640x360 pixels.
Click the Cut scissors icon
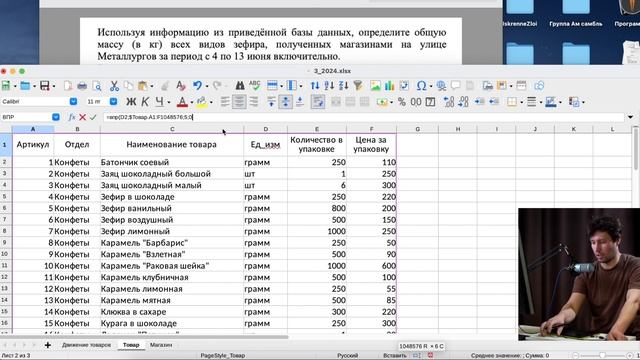114,86
